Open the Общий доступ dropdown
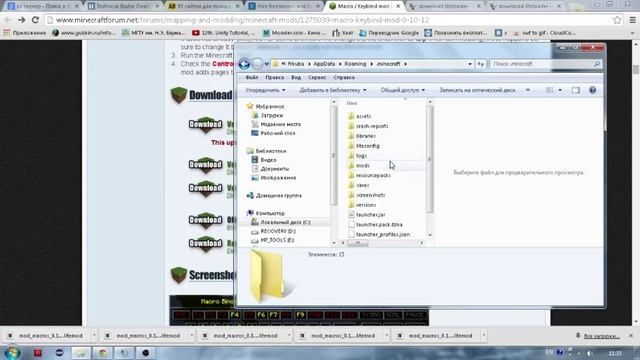640x360 pixels. point(402,90)
